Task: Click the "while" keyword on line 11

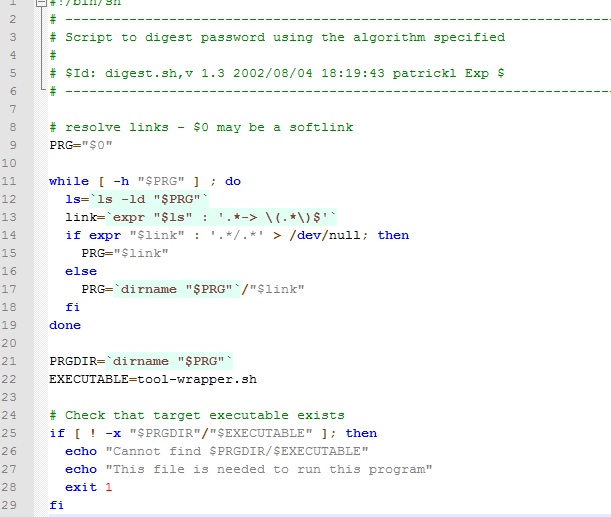Action: (x=69, y=181)
